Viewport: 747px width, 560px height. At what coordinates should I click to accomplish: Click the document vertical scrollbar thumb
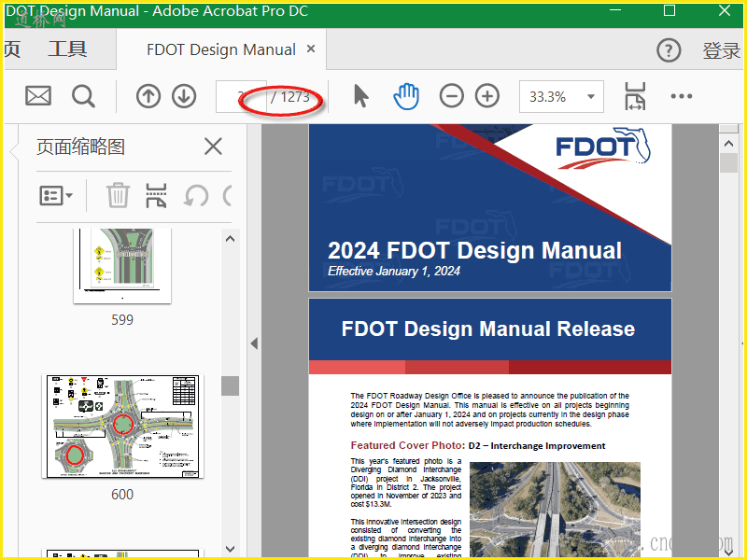(x=728, y=162)
